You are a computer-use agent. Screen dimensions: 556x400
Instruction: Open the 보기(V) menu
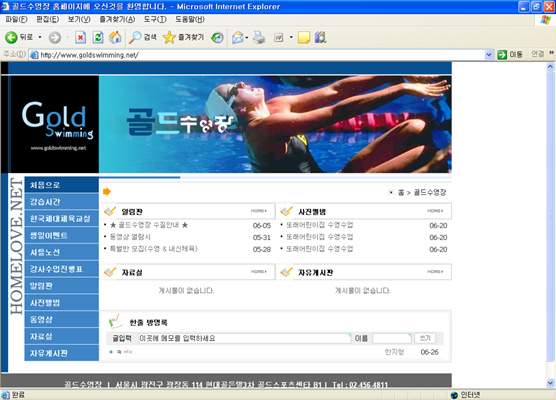tap(79, 20)
